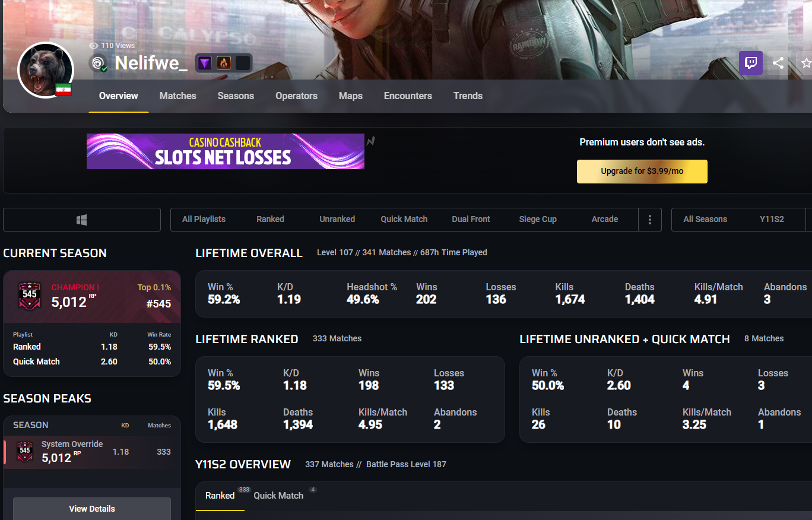
Task: Click the 202 Wins value in Lifetime Overall
Action: pyautogui.click(x=426, y=300)
